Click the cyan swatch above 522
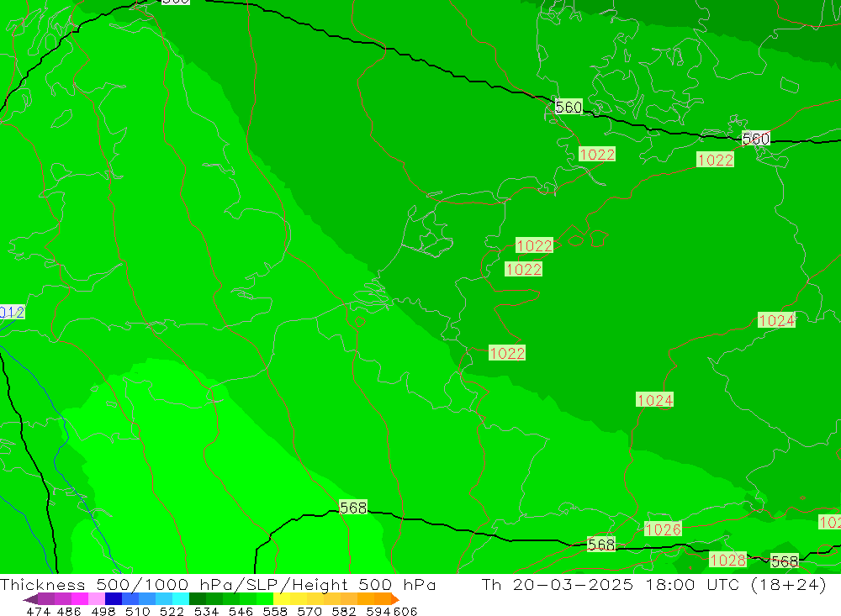Screen dimensions: 841x616 tap(181, 599)
